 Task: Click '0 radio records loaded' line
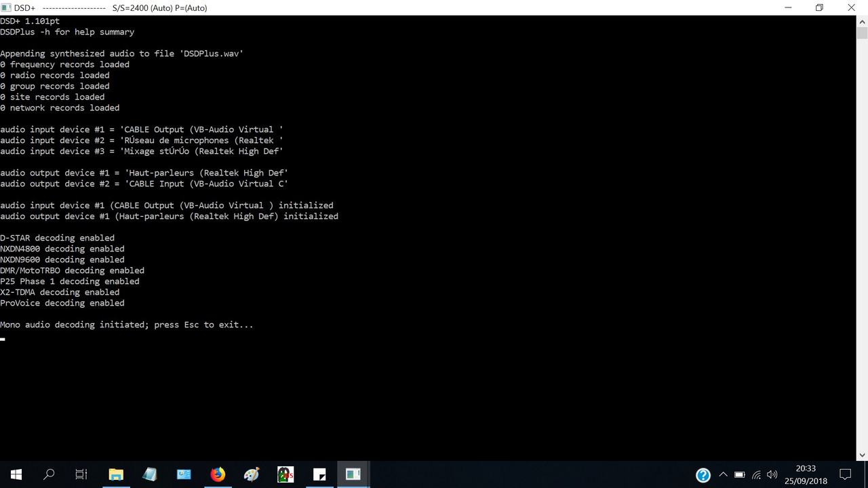tap(55, 75)
